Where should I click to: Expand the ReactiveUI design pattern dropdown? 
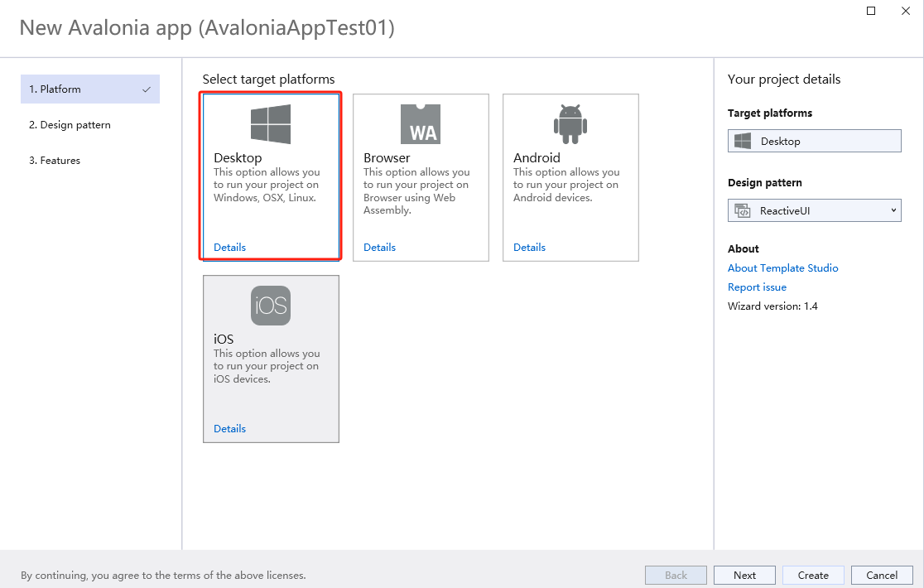(x=893, y=210)
